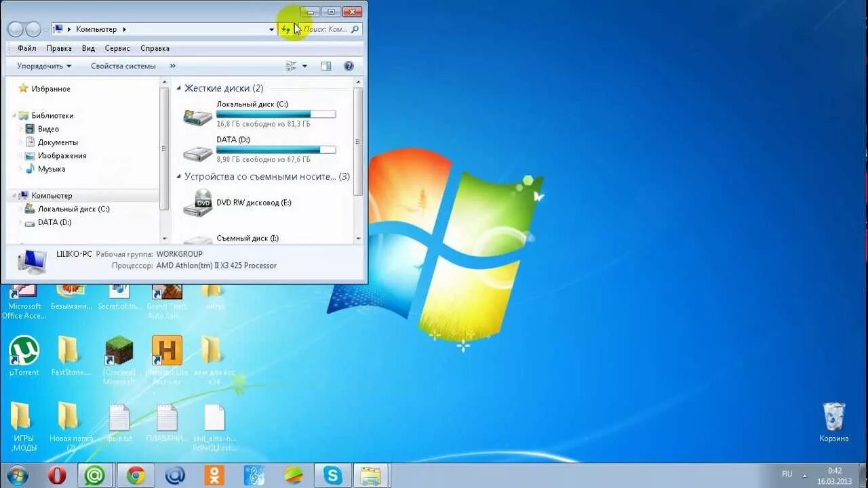Select Локальный диск (C:) drive icon
Viewport: 868px width, 488px height.
coord(198,116)
